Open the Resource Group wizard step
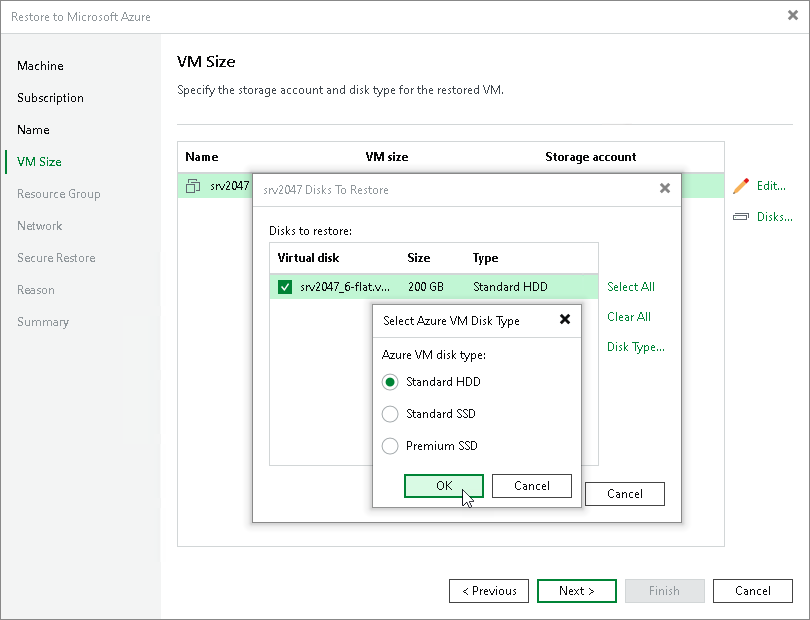 (x=58, y=194)
